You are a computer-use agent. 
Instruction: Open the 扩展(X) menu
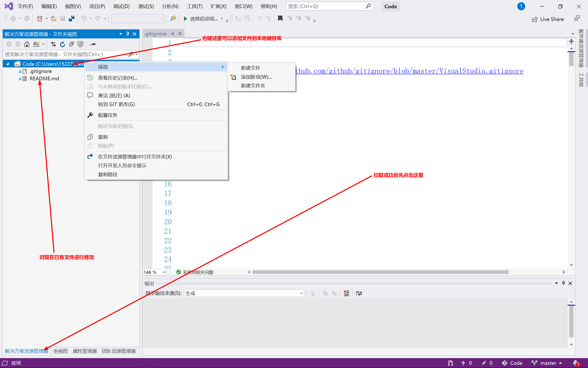coord(218,6)
